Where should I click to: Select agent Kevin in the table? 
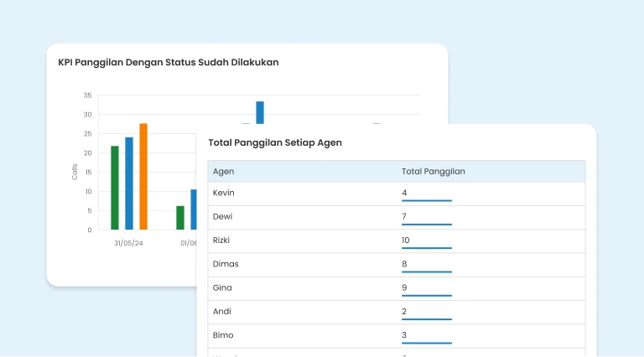pyautogui.click(x=224, y=194)
